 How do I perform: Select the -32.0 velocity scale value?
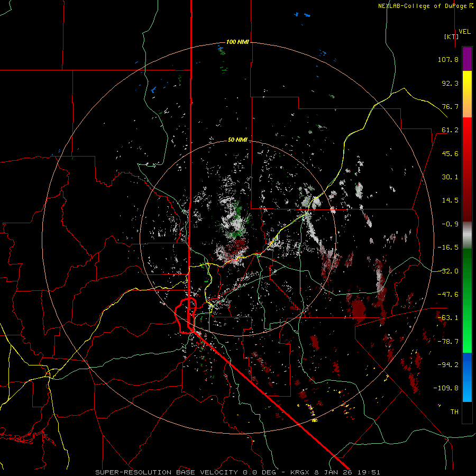pos(448,271)
